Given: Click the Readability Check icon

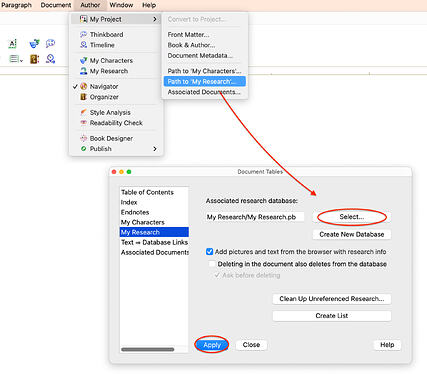Looking at the screenshot, I should point(83,123).
